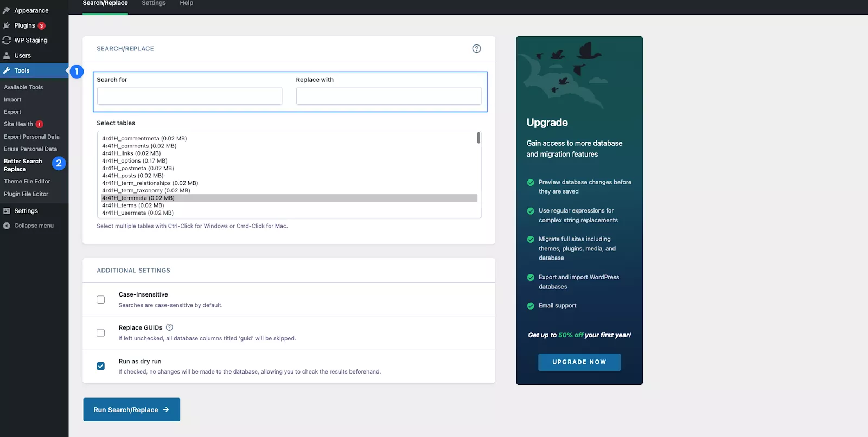Click the Upgrade Now button

point(579,362)
